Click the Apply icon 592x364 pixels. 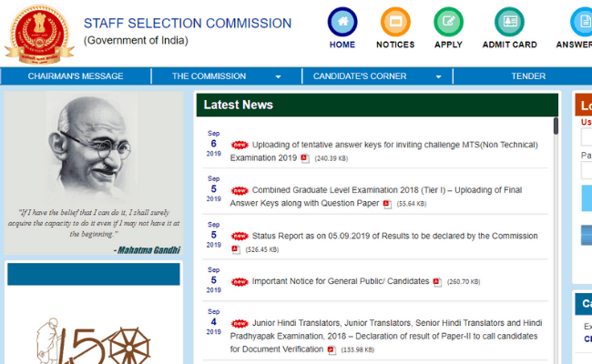point(448,23)
